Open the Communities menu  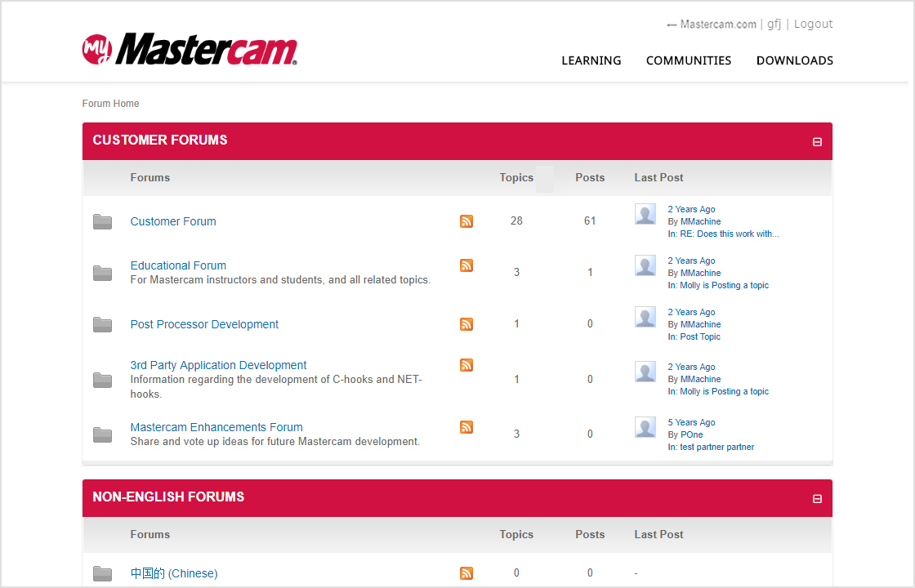click(x=689, y=60)
